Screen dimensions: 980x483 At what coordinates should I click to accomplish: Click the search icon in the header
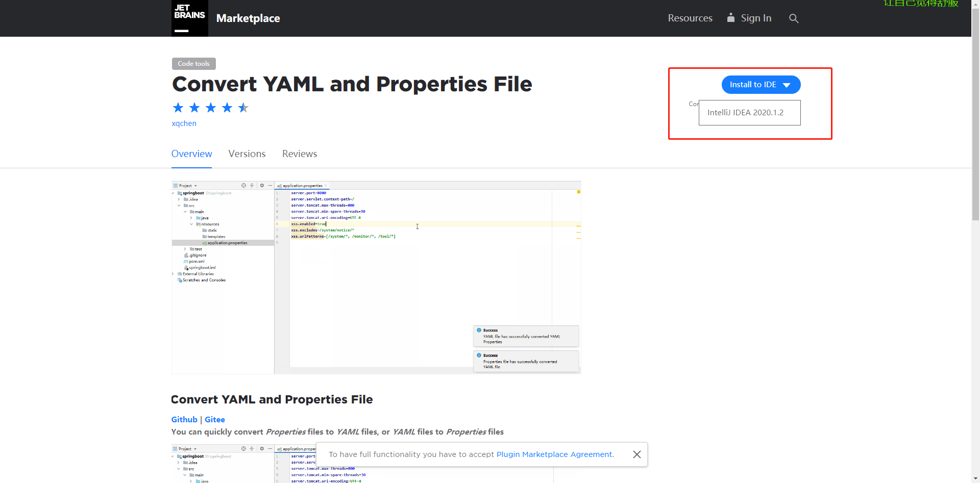794,18
